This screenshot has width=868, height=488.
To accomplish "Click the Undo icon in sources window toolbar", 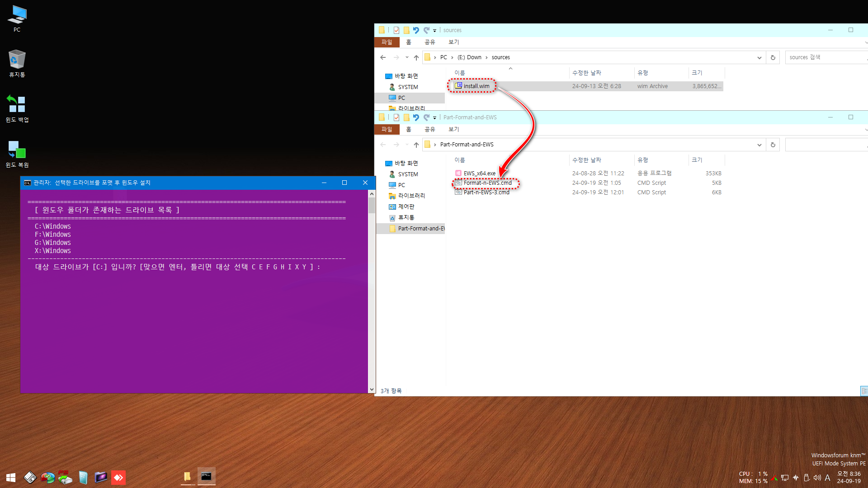I will pyautogui.click(x=416, y=30).
